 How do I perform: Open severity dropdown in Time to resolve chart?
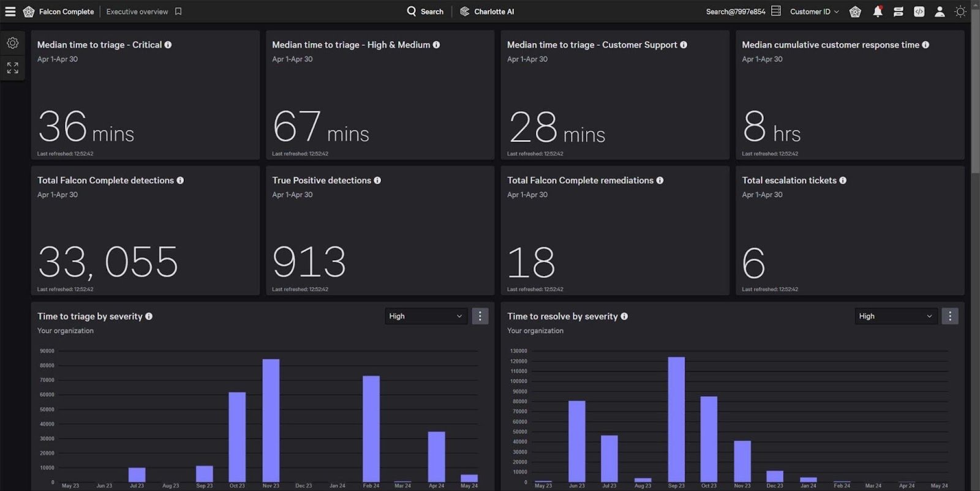point(895,316)
